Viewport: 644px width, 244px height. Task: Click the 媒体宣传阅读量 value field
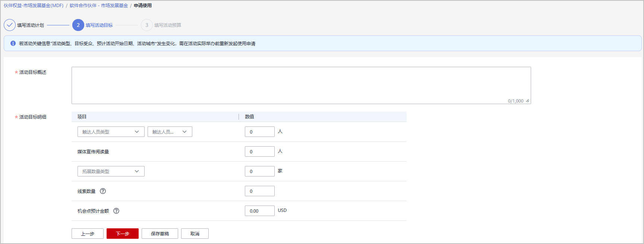pyautogui.click(x=259, y=151)
